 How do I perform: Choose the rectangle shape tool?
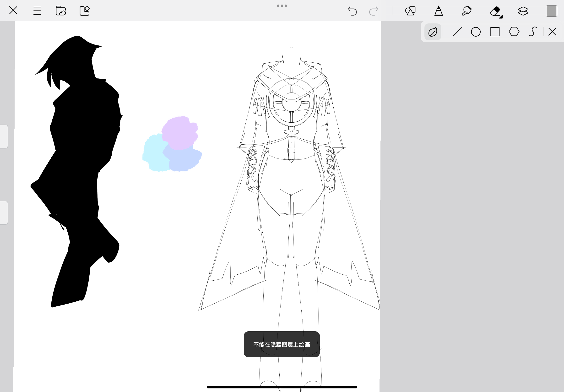click(495, 32)
